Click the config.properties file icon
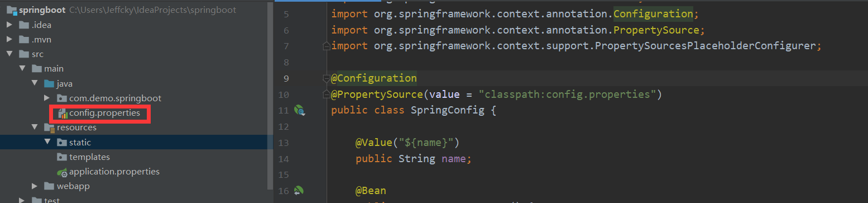Viewport: 868px width, 203px height. (62, 113)
